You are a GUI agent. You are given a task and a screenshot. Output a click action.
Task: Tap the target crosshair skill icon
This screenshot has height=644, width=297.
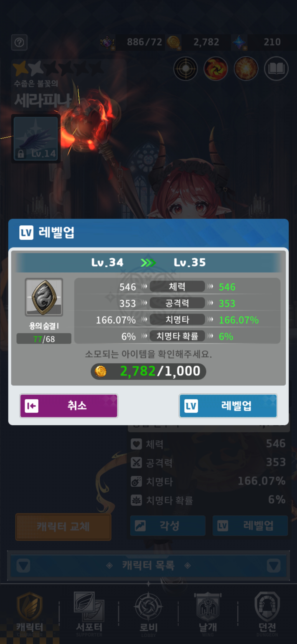coord(186,69)
